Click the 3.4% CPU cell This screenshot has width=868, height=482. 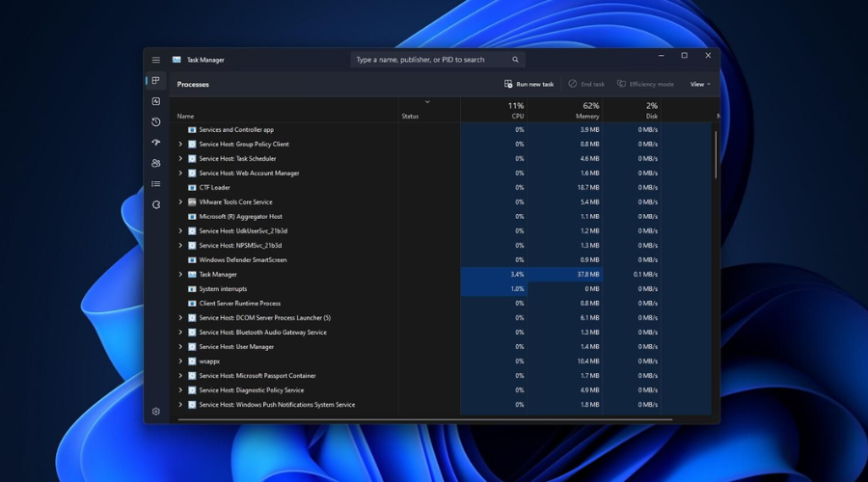coord(494,275)
